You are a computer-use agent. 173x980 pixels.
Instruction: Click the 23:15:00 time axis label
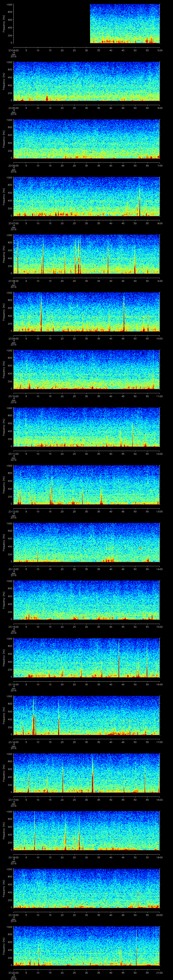pyautogui.click(x=13, y=684)
